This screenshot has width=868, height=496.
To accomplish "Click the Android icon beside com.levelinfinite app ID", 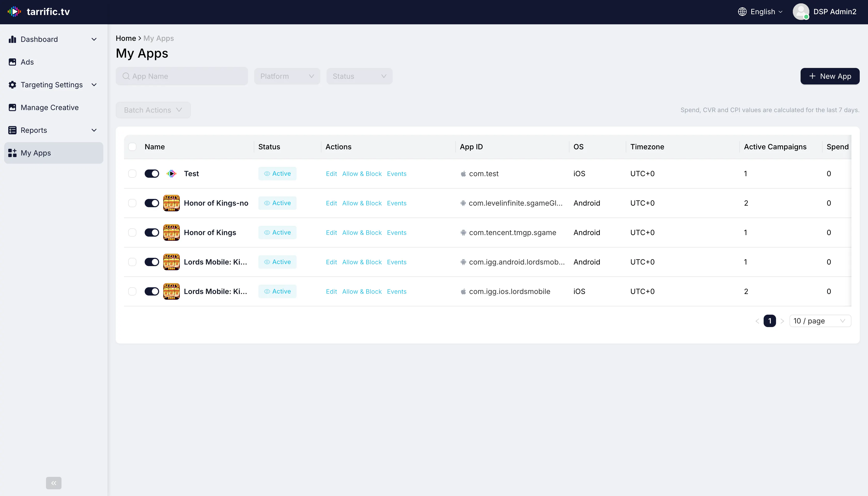I will [x=463, y=203].
